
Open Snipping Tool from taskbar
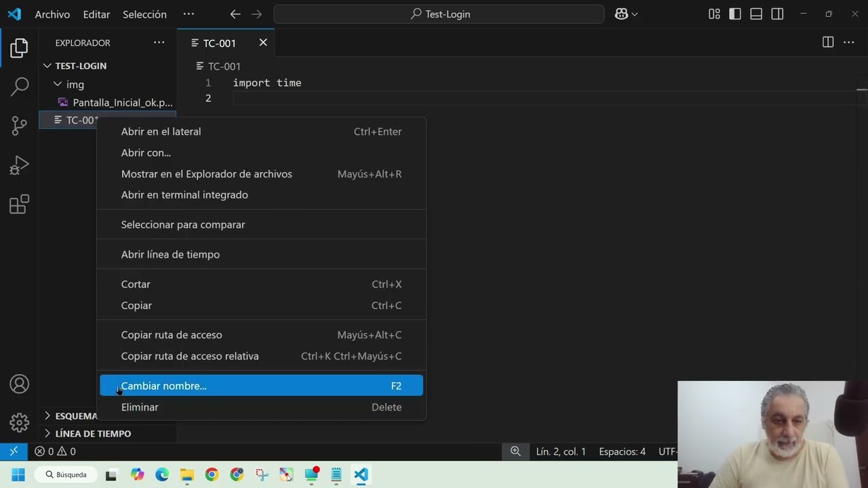pyautogui.click(x=262, y=474)
